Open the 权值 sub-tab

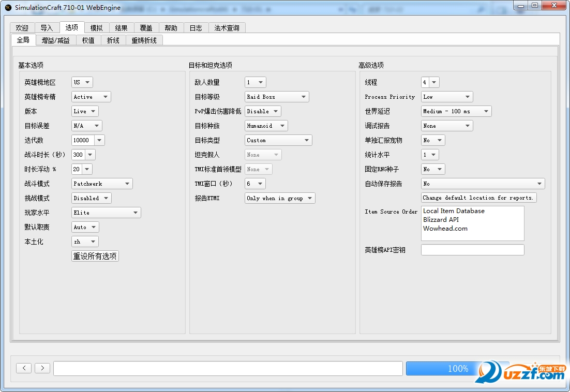[88, 40]
